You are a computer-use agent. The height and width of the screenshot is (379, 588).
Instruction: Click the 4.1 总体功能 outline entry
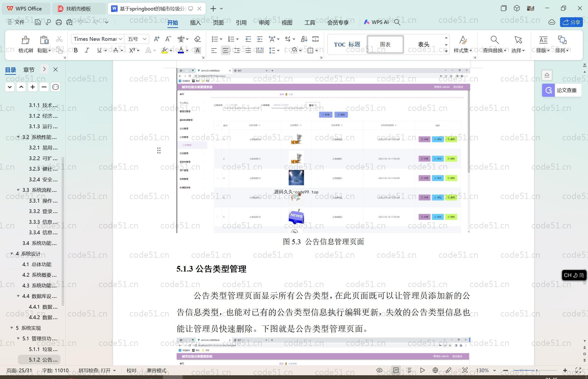tap(37, 264)
